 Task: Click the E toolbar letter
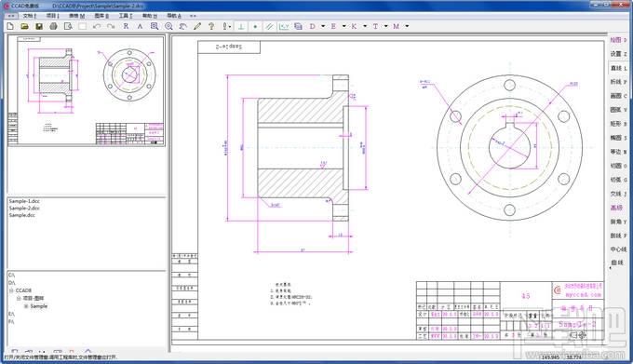333,26
